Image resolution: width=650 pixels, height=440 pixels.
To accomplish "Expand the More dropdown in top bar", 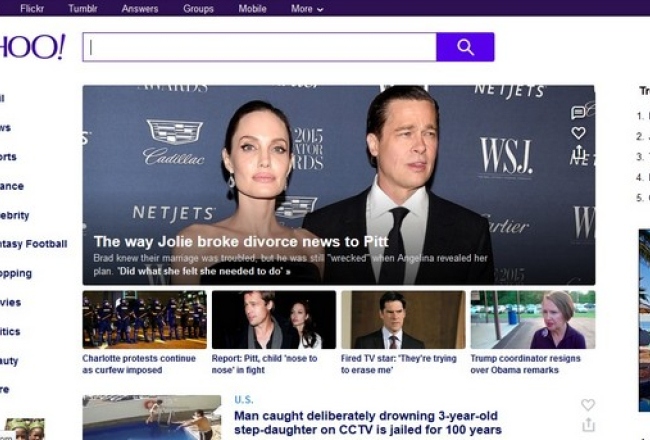I will [x=307, y=9].
